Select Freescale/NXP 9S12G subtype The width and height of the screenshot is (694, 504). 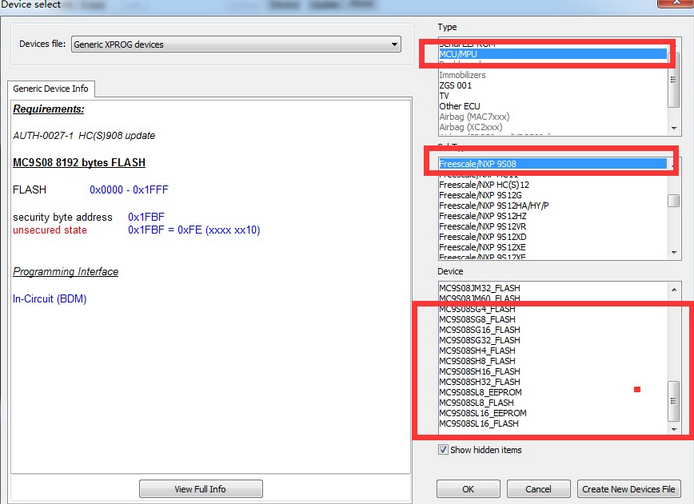click(552, 195)
